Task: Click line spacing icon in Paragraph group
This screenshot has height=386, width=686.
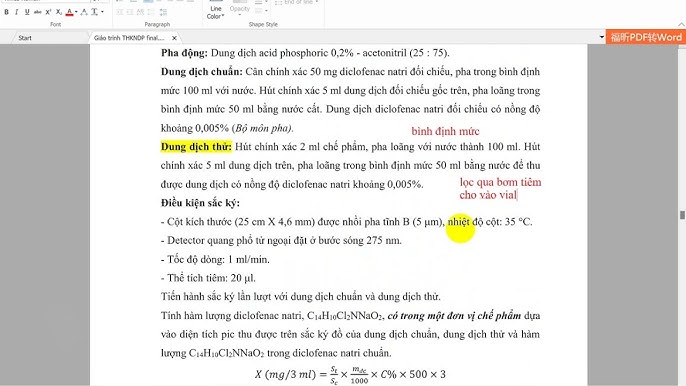Action: click(x=163, y=12)
